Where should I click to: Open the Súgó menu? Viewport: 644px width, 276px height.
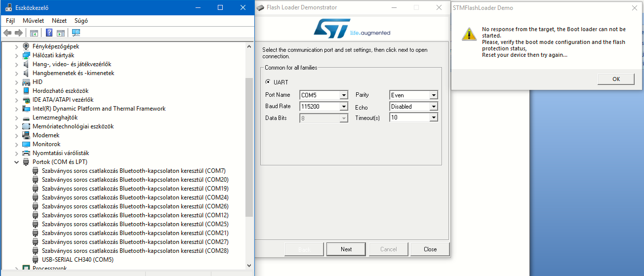tap(81, 21)
